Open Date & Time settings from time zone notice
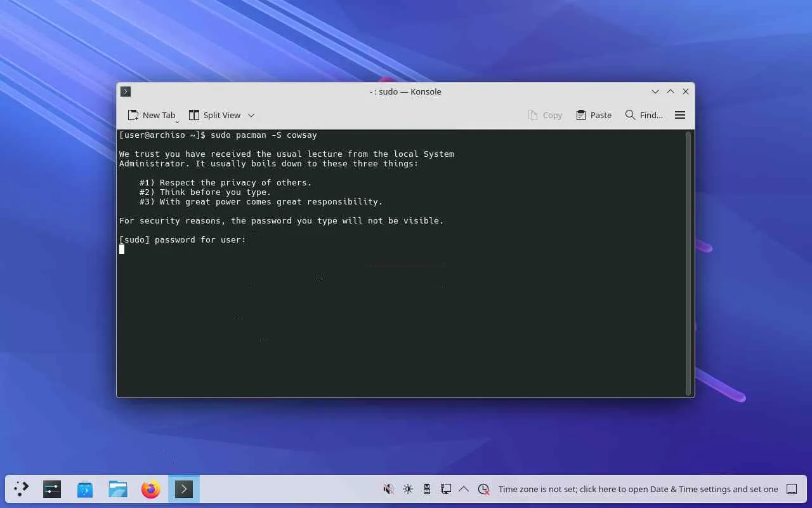The width and height of the screenshot is (812, 508). tap(638, 489)
